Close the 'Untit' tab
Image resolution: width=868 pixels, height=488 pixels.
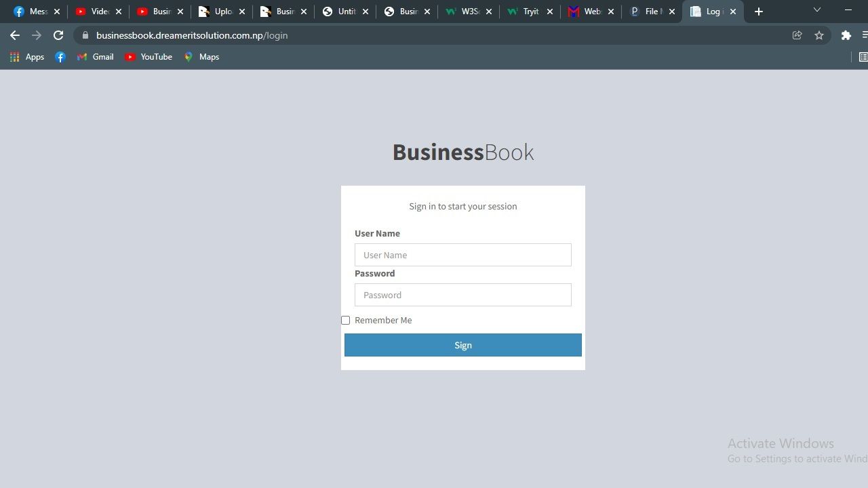pyautogui.click(x=366, y=12)
